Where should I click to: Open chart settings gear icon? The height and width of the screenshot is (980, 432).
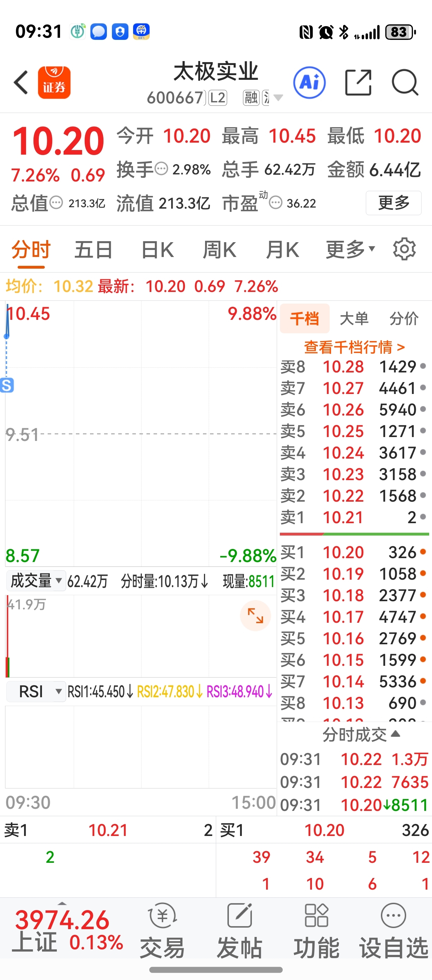point(404,249)
